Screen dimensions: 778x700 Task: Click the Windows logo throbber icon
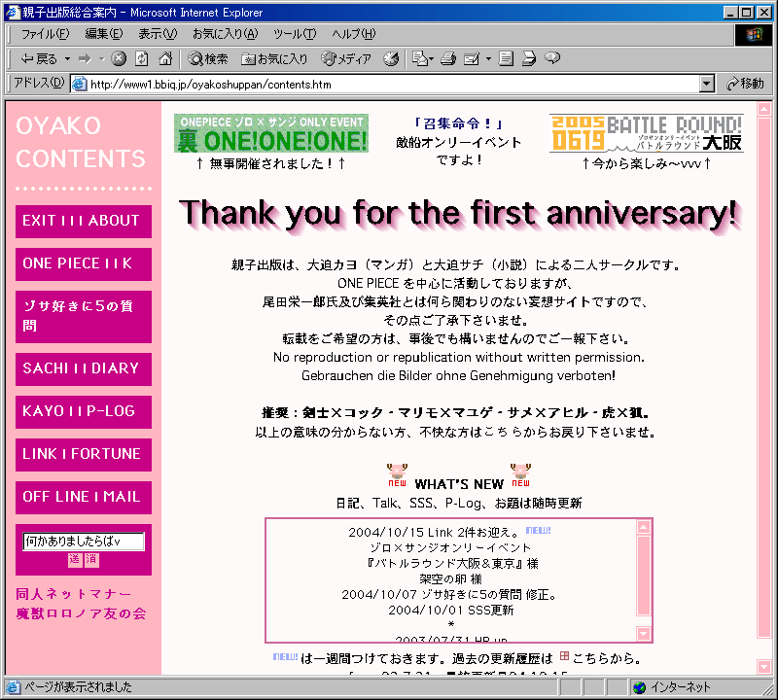[753, 34]
